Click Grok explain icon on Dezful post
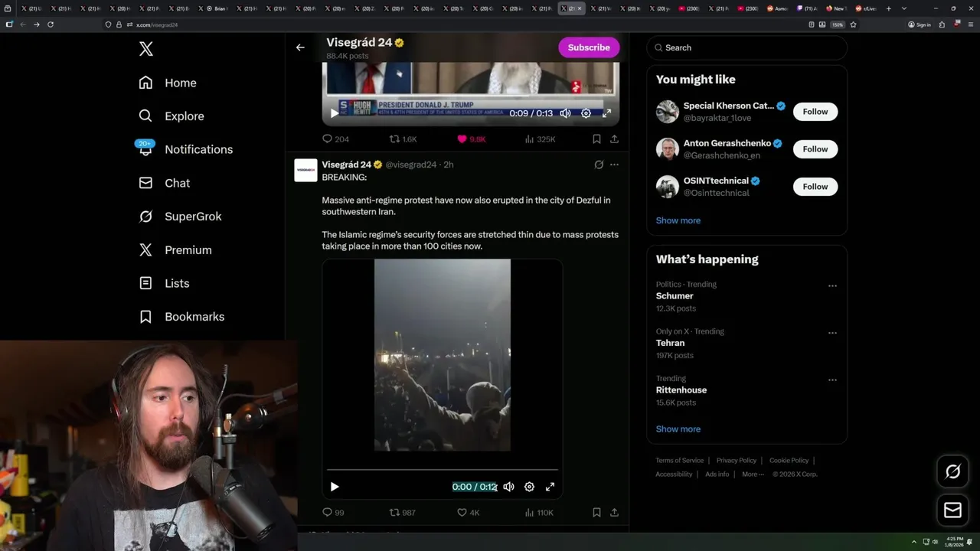Screen dimensions: 980x551 coord(599,165)
